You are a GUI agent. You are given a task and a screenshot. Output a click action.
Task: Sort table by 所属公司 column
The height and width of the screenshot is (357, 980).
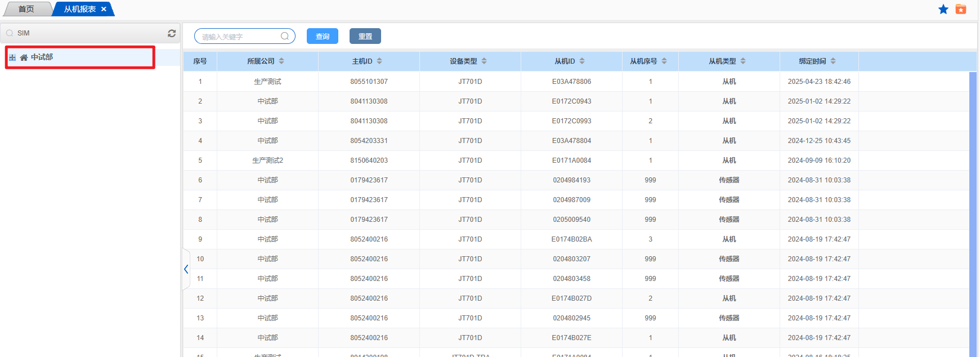(281, 61)
